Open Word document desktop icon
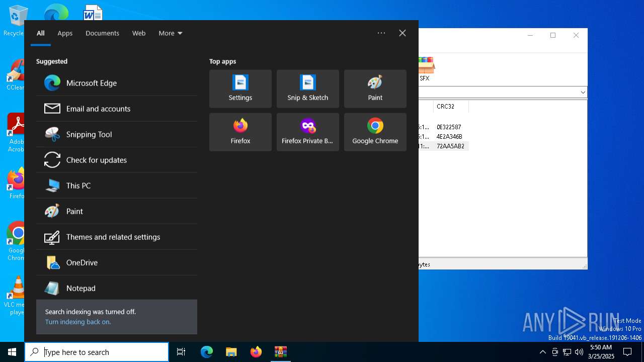 [93, 13]
